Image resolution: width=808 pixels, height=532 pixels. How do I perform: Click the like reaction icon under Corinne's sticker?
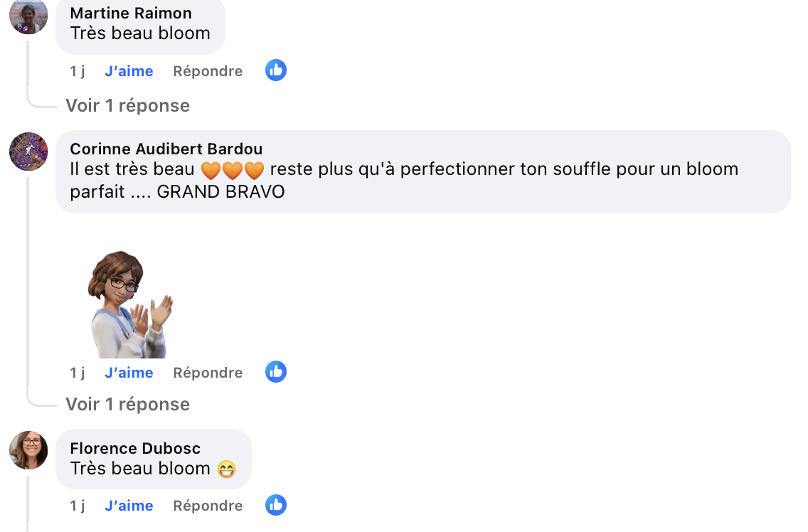coord(276,372)
